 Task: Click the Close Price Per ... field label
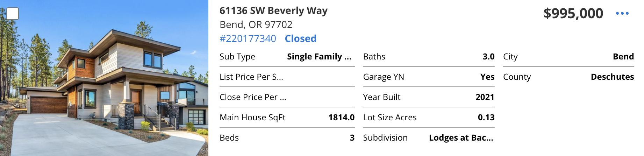coord(253,97)
